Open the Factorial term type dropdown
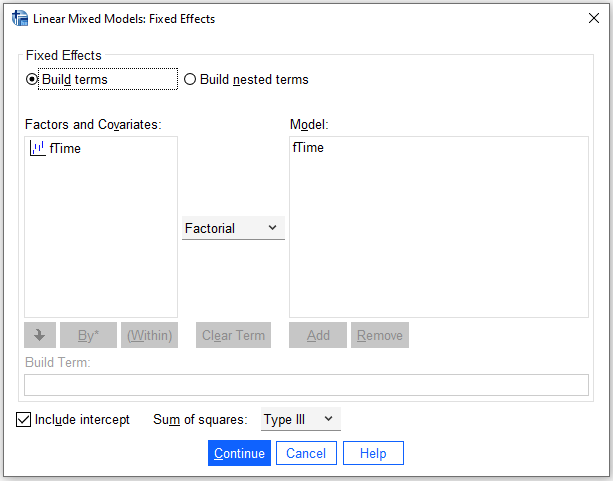613x481 pixels. (233, 228)
